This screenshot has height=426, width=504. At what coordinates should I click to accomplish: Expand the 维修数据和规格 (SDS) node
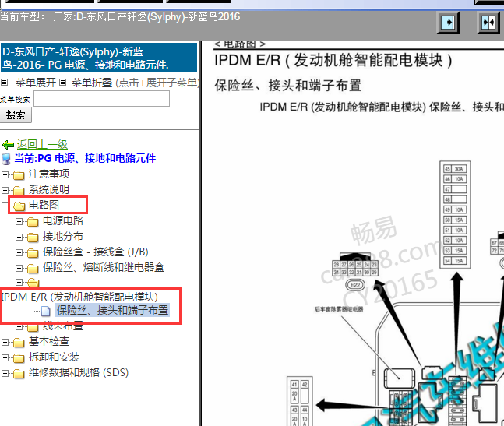(x=5, y=373)
